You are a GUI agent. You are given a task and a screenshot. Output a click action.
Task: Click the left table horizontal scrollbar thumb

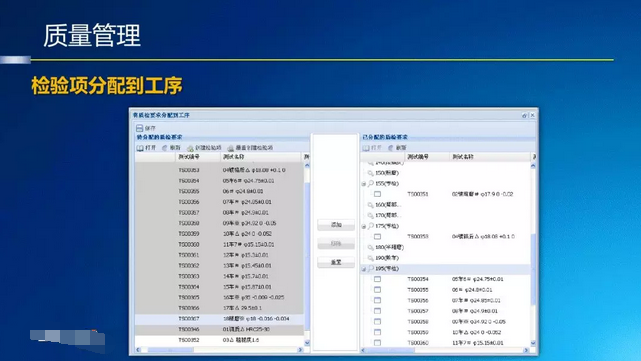click(170, 350)
